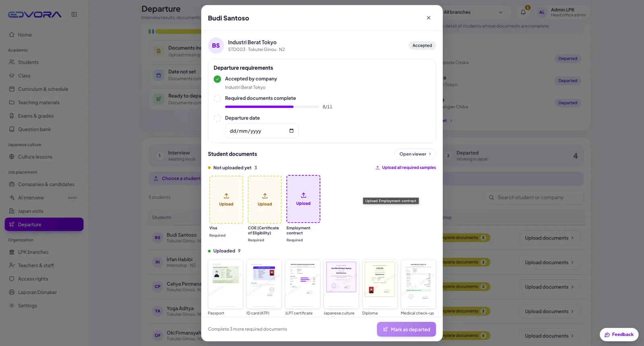Navigate to Japan visits
The image size is (644, 346).
click(44, 211)
